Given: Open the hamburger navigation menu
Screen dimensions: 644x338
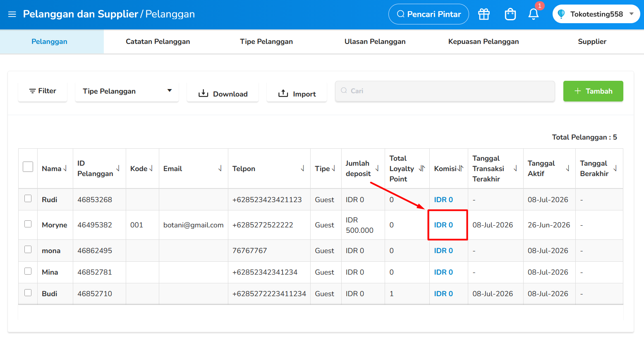Looking at the screenshot, I should coord(12,14).
